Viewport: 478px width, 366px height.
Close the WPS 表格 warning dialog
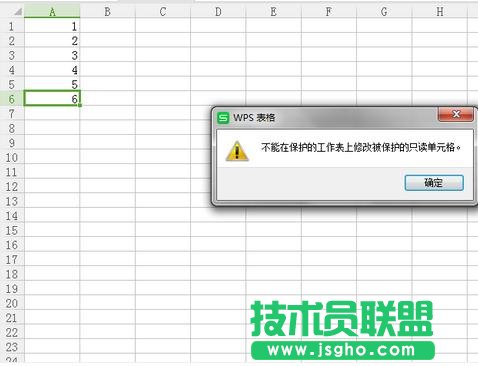pos(456,115)
